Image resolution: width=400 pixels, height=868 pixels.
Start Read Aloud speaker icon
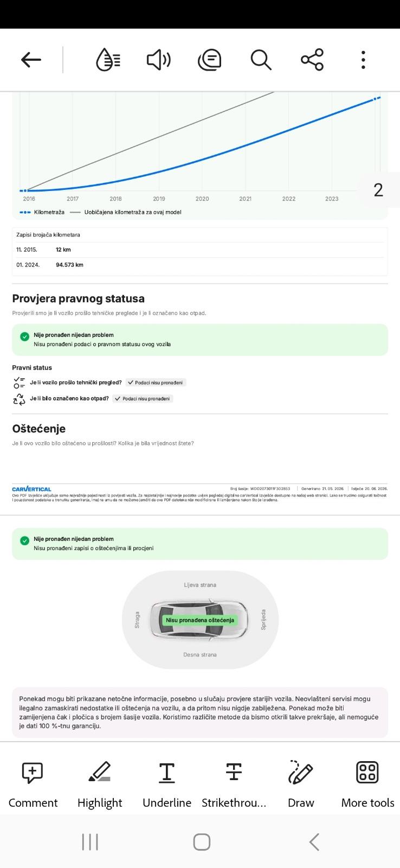click(x=159, y=60)
